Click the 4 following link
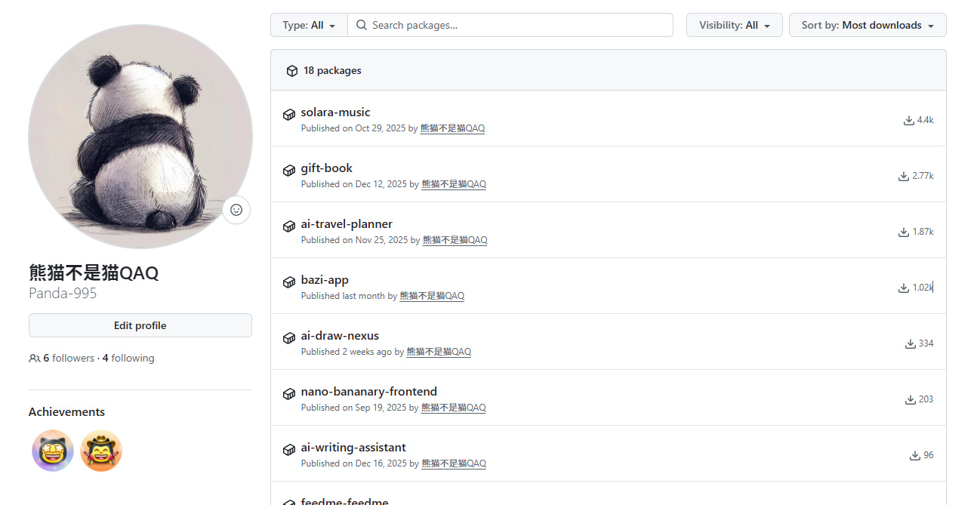This screenshot has width=980, height=505. point(128,359)
